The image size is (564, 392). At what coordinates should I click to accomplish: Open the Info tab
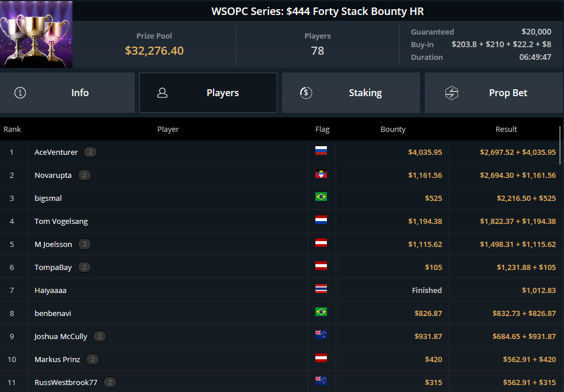pyautogui.click(x=67, y=93)
